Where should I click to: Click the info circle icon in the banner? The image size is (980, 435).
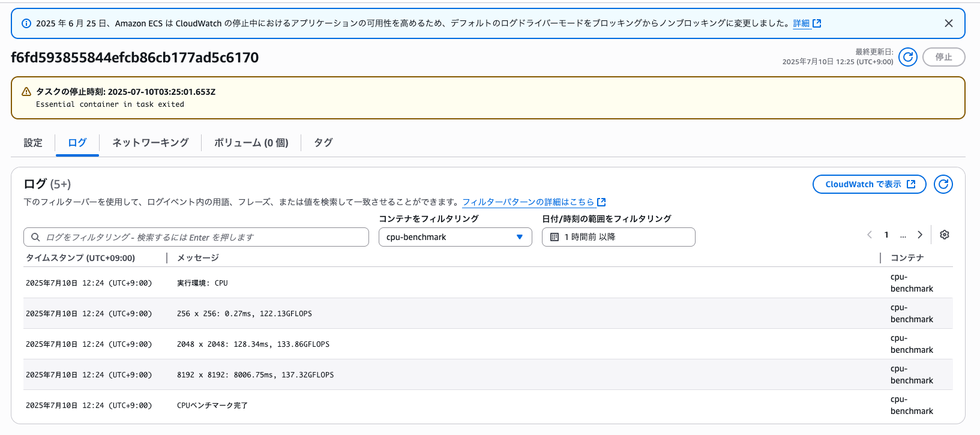click(26, 23)
